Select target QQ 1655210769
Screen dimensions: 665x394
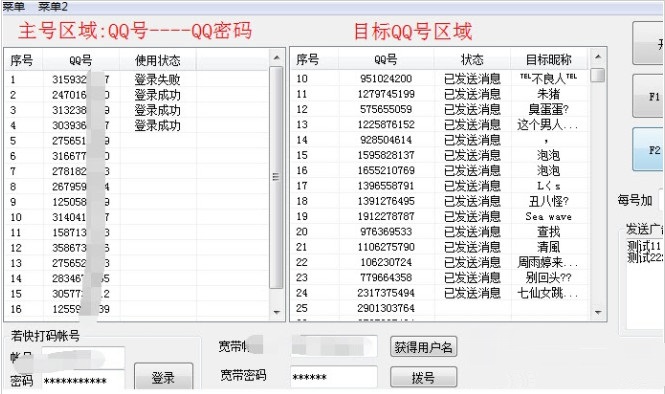coord(386,170)
